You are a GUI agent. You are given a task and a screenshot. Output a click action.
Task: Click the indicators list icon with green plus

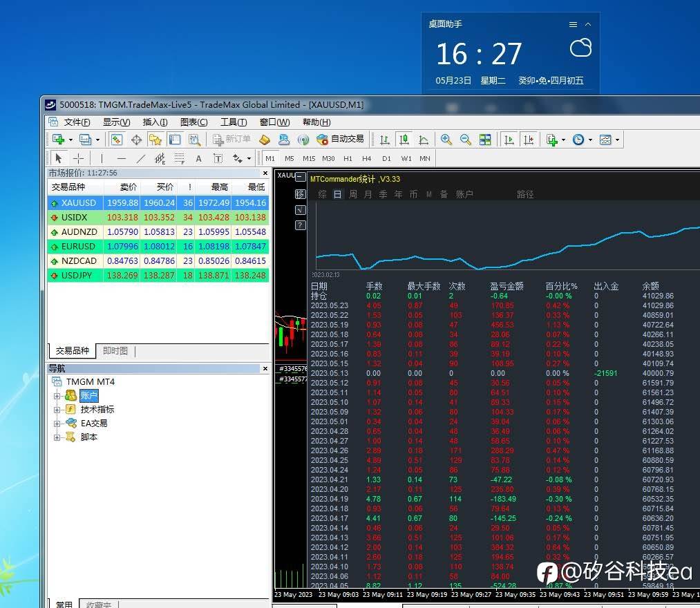point(552,140)
